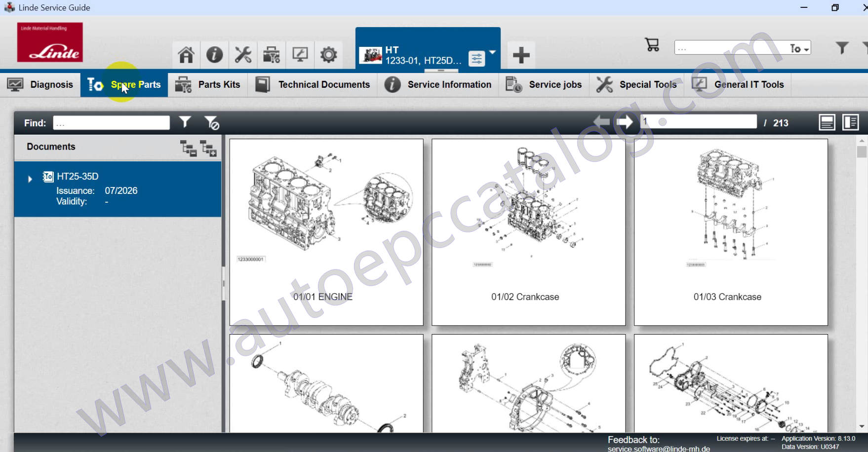Go to Service jobs tab

(x=544, y=84)
